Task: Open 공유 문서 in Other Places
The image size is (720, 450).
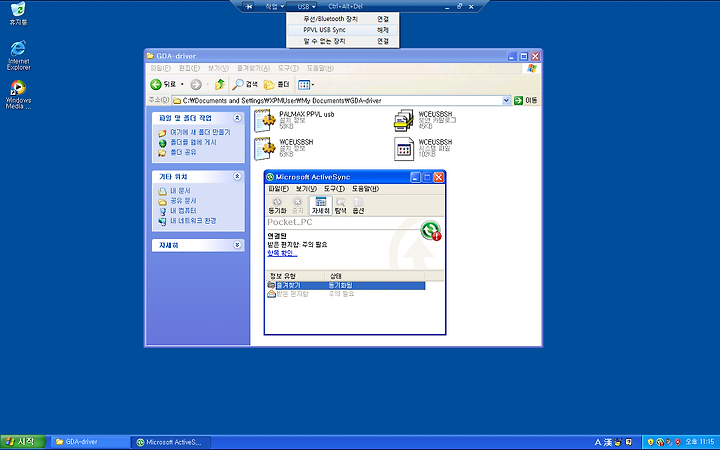Action: coord(183,201)
